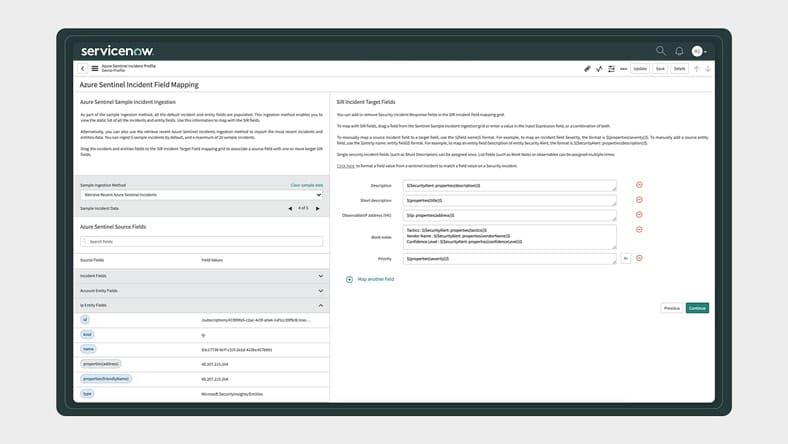Click the Clear sample data link
Image resolution: width=788 pixels, height=444 pixels.
(x=306, y=185)
